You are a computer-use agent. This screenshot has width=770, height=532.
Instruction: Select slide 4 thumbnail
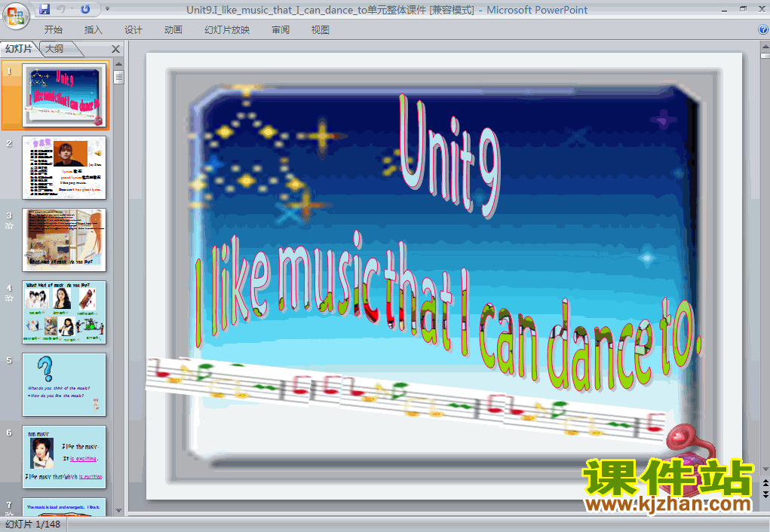(x=64, y=312)
